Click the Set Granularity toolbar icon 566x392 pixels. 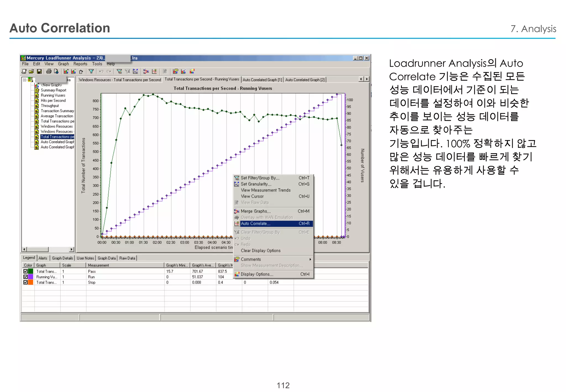click(x=135, y=71)
